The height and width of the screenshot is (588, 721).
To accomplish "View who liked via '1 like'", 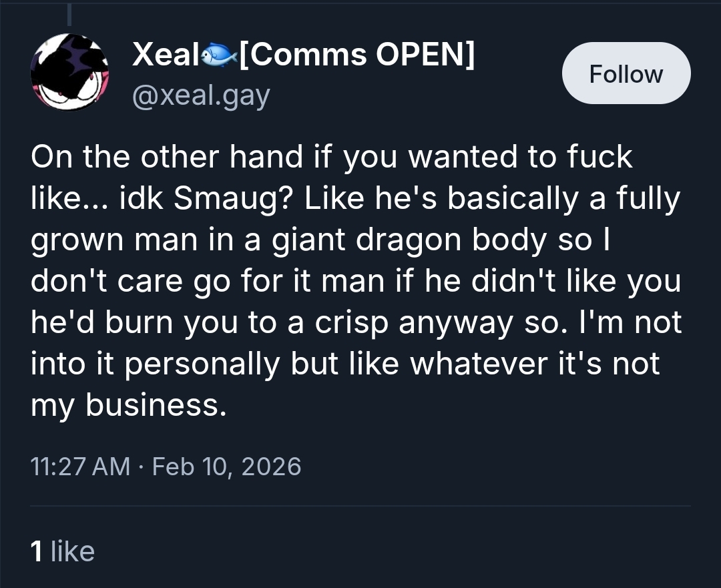I will 63,551.
